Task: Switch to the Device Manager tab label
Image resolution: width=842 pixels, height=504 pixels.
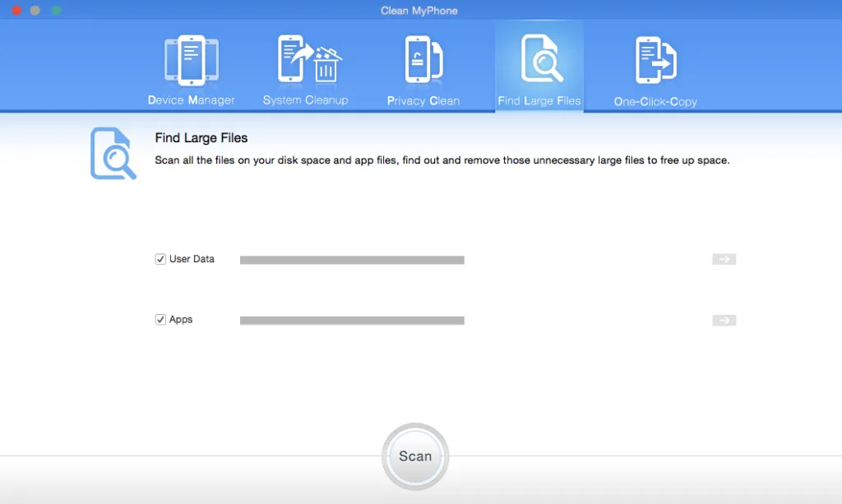Action: tap(191, 100)
